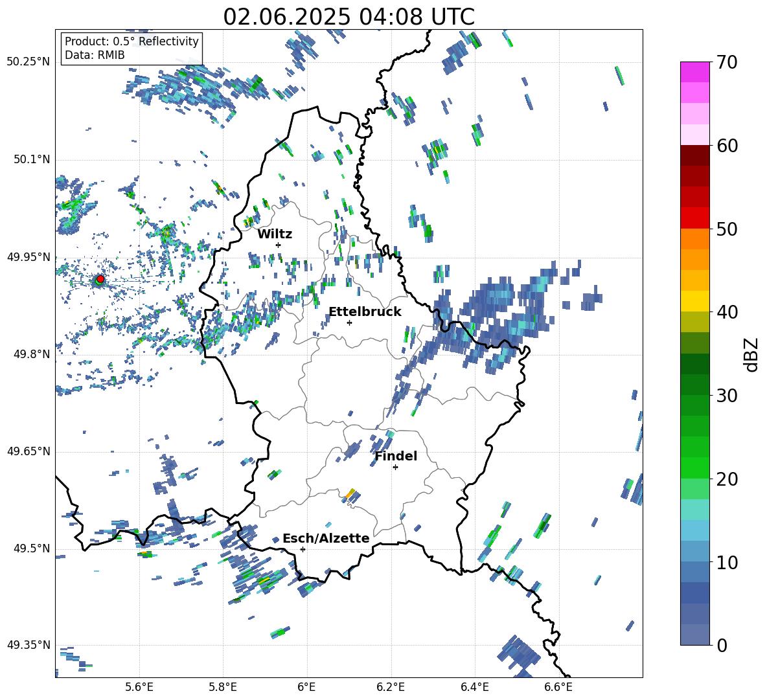Click the yellow colorbar band at 40
Screen dimensions: 767x700
[694, 301]
